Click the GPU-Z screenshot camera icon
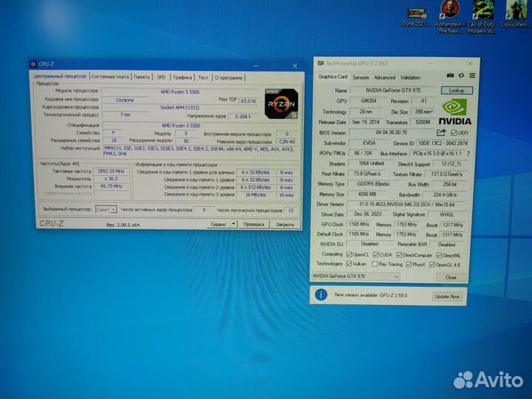 point(450,75)
